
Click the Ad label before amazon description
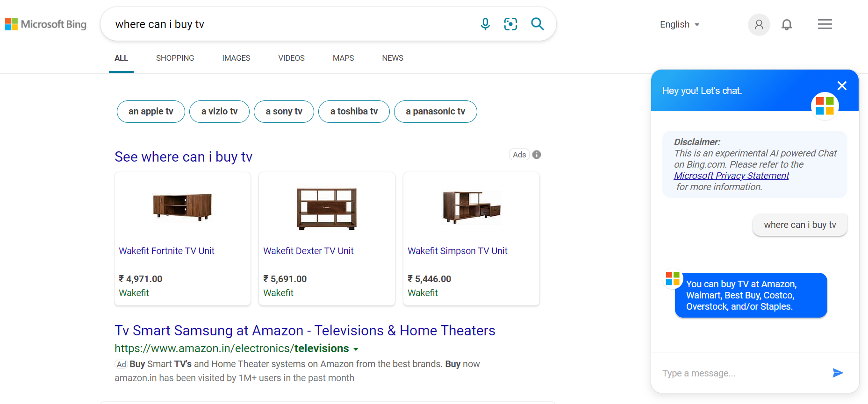point(121,364)
